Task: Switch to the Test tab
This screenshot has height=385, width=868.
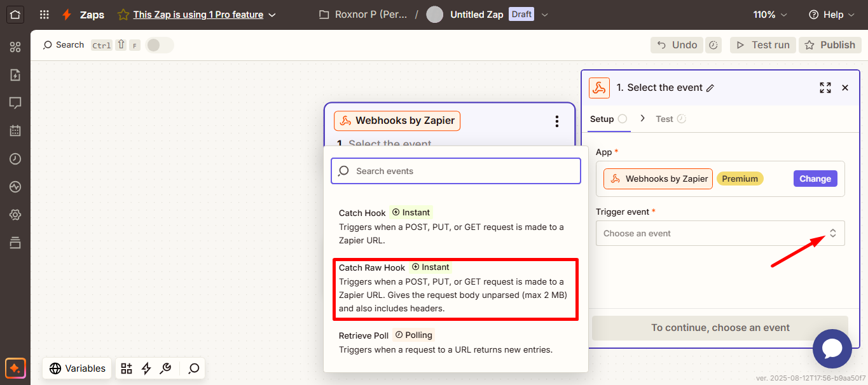Action: [x=671, y=119]
